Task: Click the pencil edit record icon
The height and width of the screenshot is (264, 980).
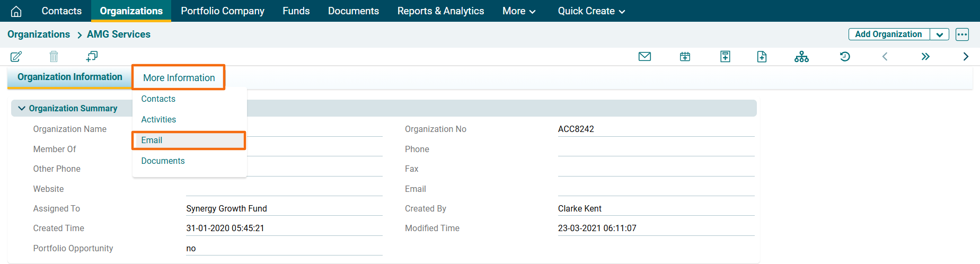Action: tap(16, 56)
